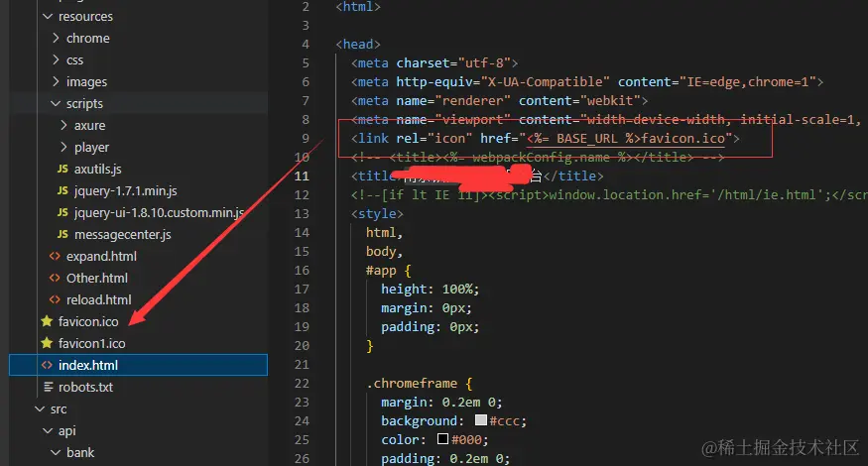Expand the images folder chevron
Viewport: 868px width, 466px height.
[x=56, y=81]
